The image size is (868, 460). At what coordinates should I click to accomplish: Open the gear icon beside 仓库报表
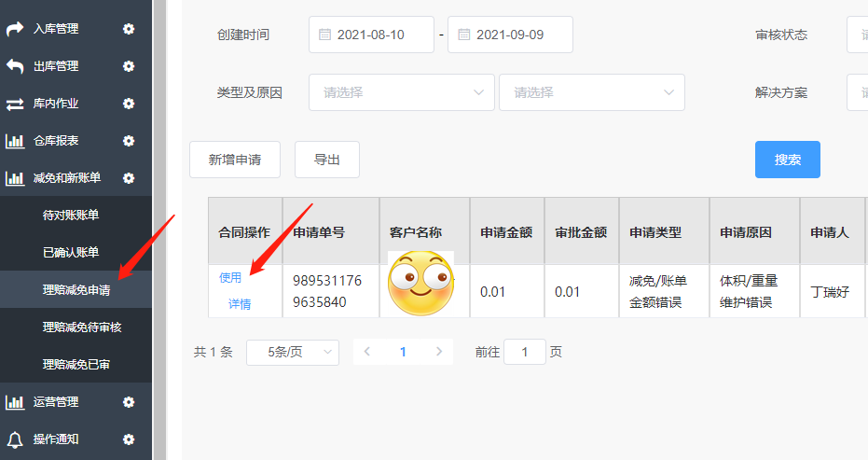point(129,141)
